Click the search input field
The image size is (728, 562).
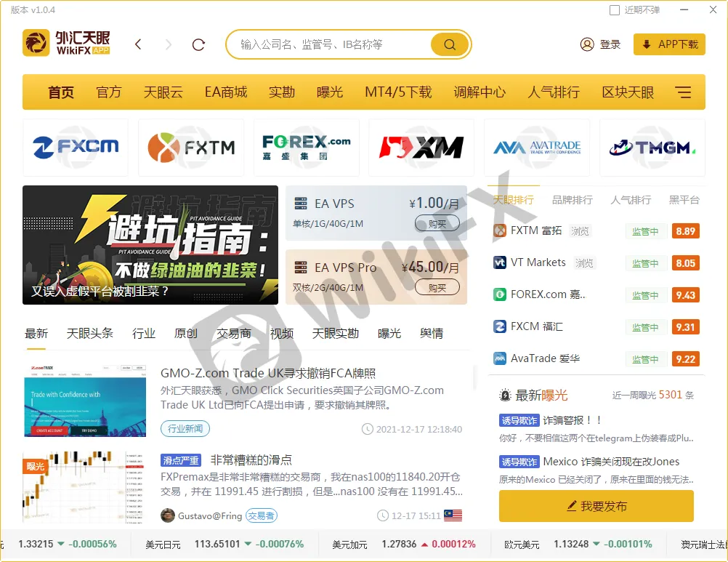330,44
